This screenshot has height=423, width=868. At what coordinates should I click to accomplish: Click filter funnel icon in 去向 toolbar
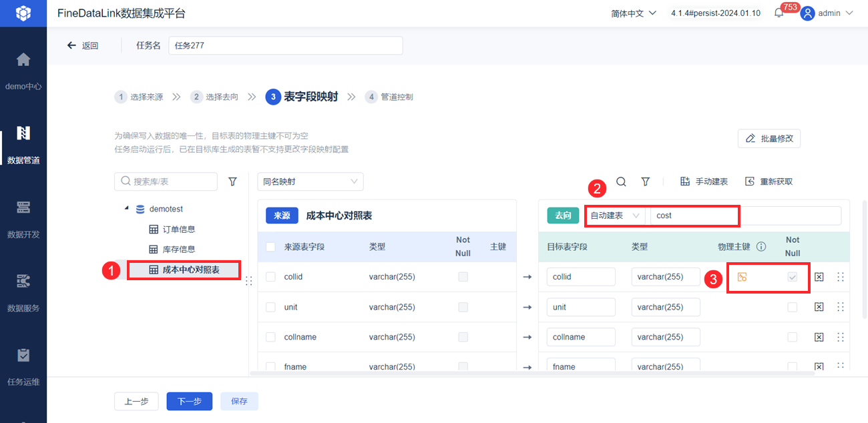[x=646, y=181]
